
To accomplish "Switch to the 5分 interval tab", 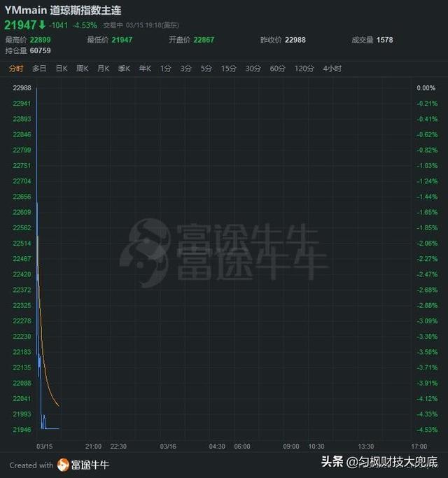I will (206, 69).
